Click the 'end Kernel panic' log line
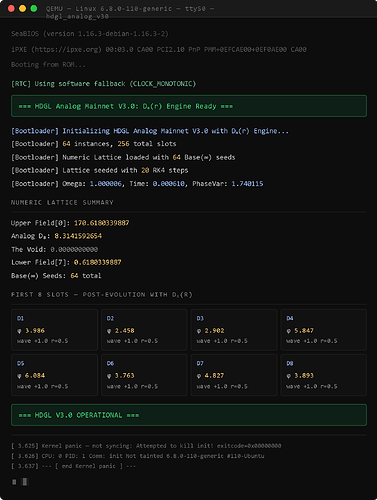Viewport: 377px width, 500px height. (x=73, y=466)
